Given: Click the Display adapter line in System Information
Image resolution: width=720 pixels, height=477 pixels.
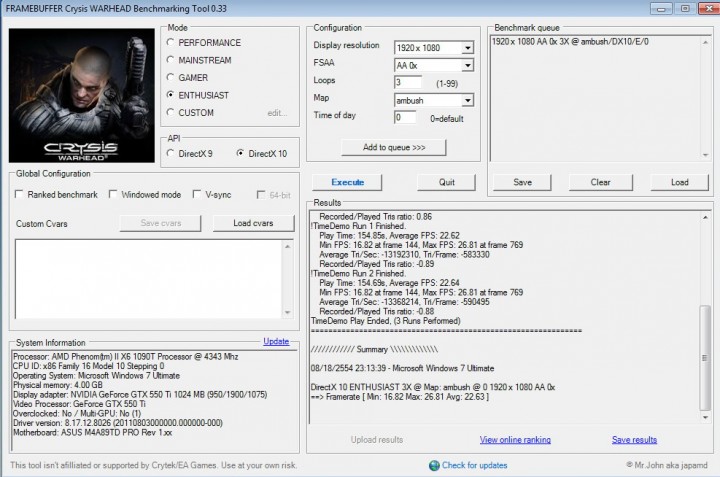Looking at the screenshot, I should (140, 394).
